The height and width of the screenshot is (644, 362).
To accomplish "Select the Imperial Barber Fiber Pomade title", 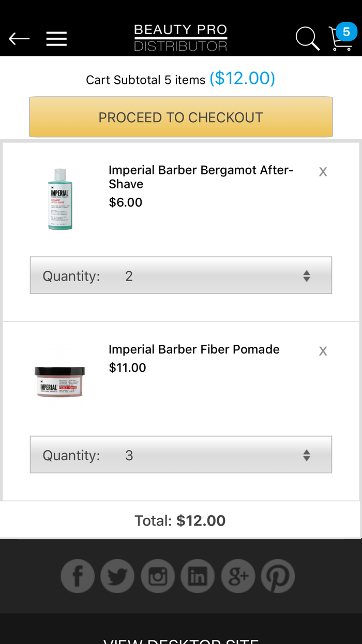I will (194, 349).
